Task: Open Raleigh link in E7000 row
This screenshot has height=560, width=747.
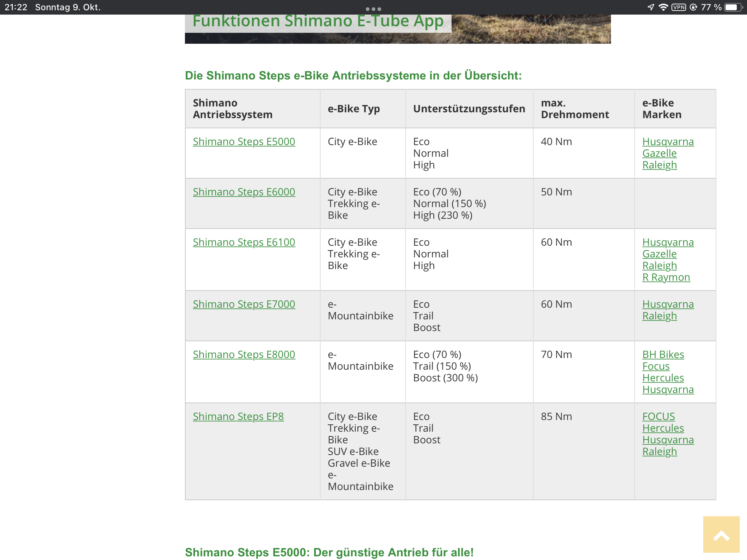Action: pyautogui.click(x=659, y=316)
